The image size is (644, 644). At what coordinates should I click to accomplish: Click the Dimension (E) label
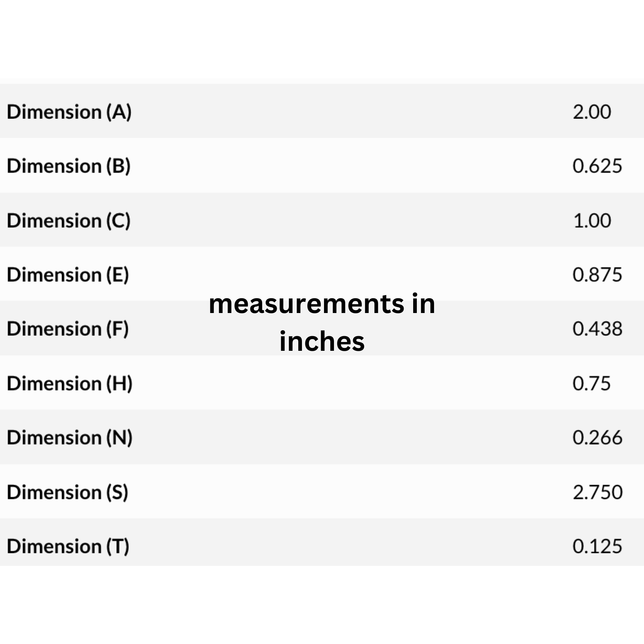(x=68, y=274)
